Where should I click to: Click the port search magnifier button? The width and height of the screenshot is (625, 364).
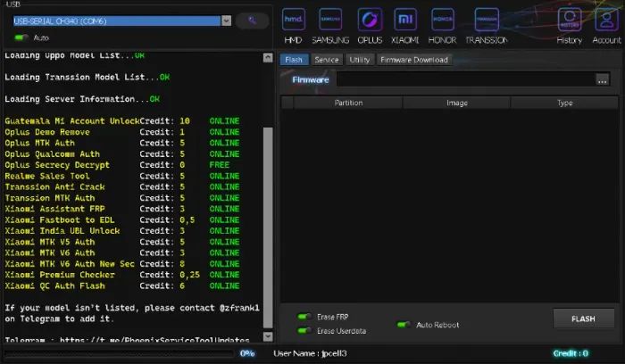(x=252, y=21)
